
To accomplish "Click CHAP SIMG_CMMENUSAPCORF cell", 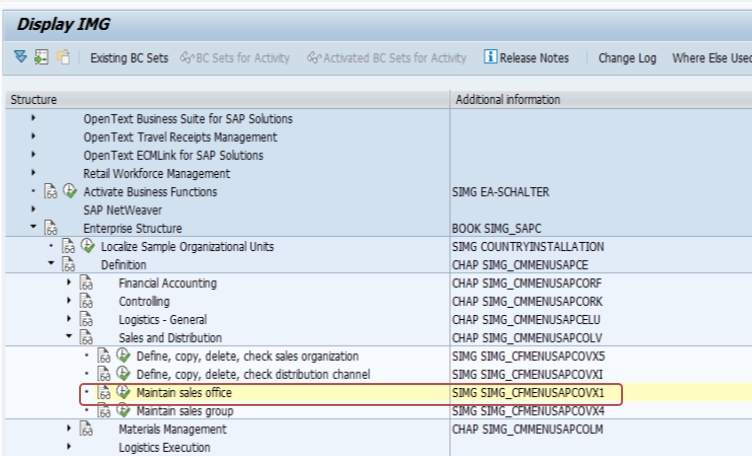I will pyautogui.click(x=527, y=283).
